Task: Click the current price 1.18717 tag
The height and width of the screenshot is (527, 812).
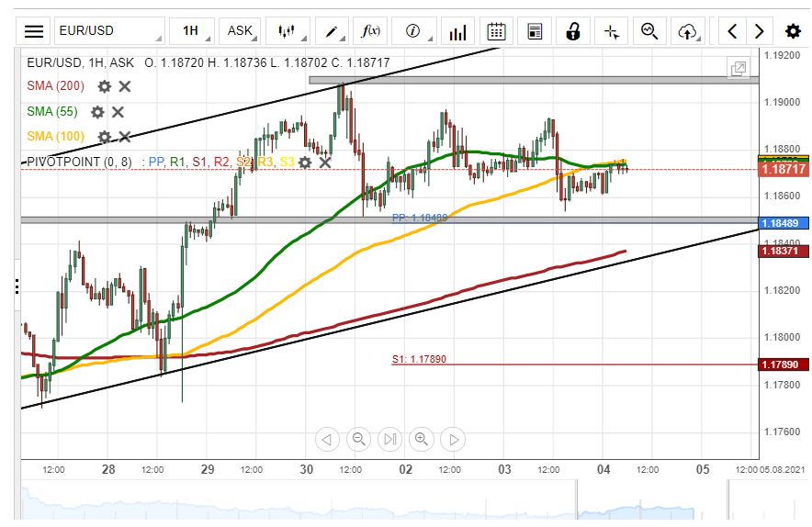Action: 784,169
